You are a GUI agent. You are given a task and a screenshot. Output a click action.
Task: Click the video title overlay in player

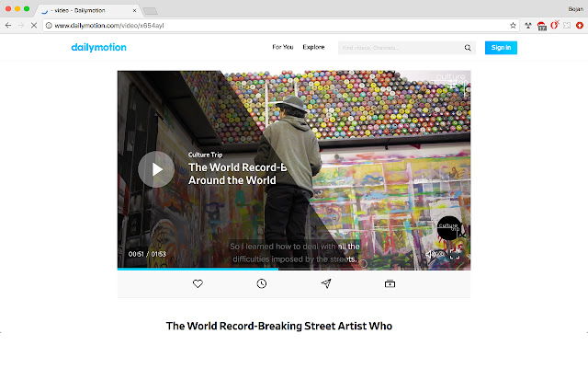click(x=237, y=174)
